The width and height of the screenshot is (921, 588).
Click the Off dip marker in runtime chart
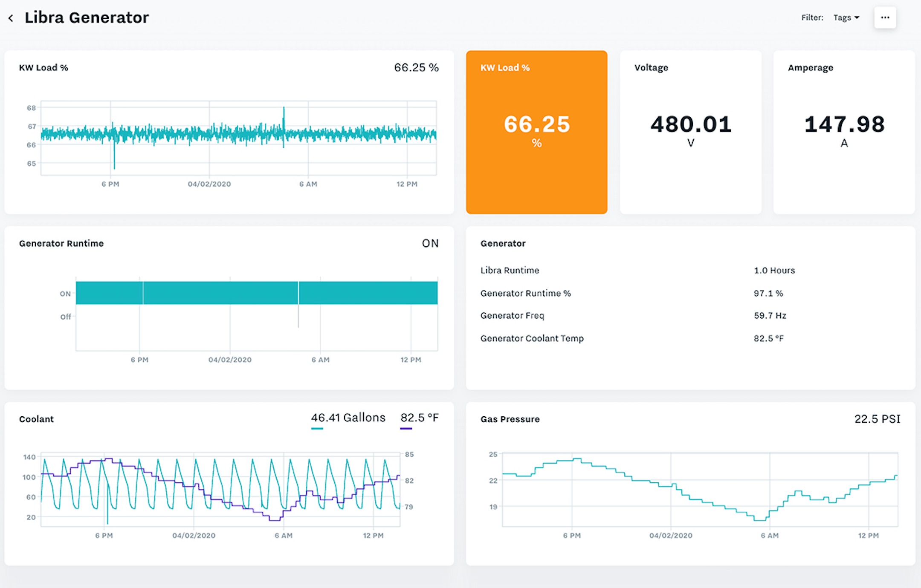[x=298, y=316]
